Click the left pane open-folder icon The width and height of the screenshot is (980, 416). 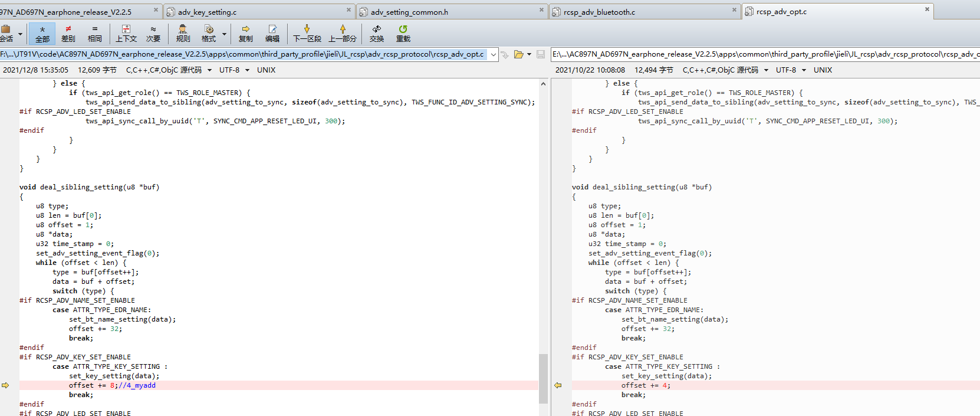pos(518,54)
